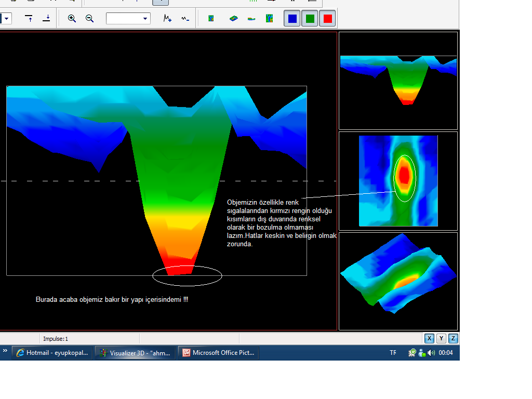The image size is (532, 399).
Task: Toggle the blue color channel button
Action: click(x=292, y=18)
